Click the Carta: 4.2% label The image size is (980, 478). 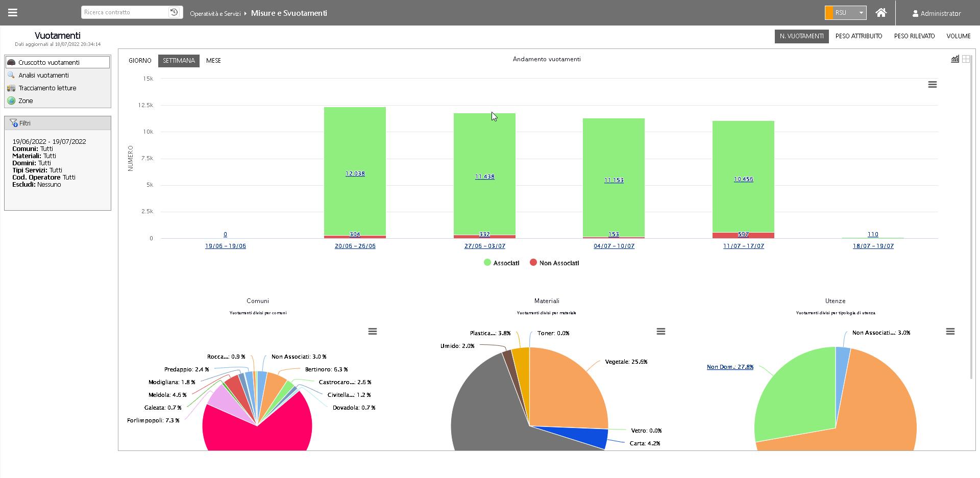point(645,443)
